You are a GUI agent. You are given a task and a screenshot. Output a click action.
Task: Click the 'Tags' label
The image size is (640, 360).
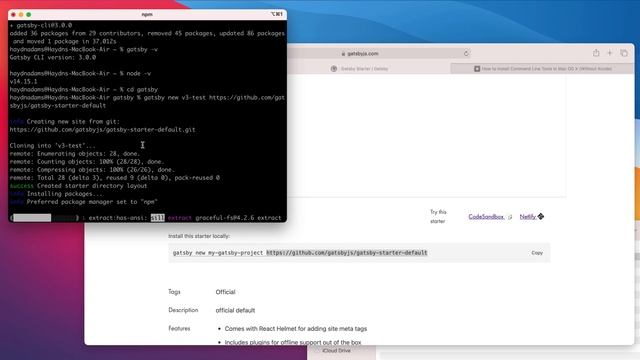click(174, 292)
